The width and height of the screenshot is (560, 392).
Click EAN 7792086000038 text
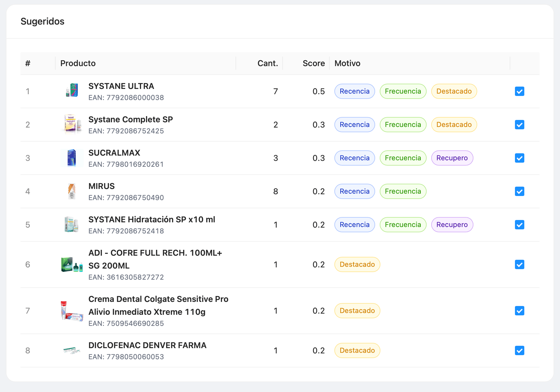coord(126,98)
